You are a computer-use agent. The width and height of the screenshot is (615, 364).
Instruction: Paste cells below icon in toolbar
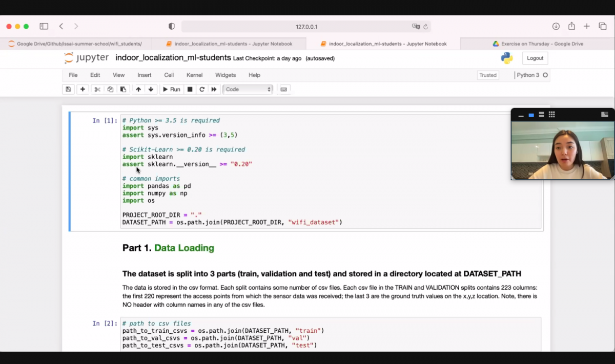click(x=123, y=89)
